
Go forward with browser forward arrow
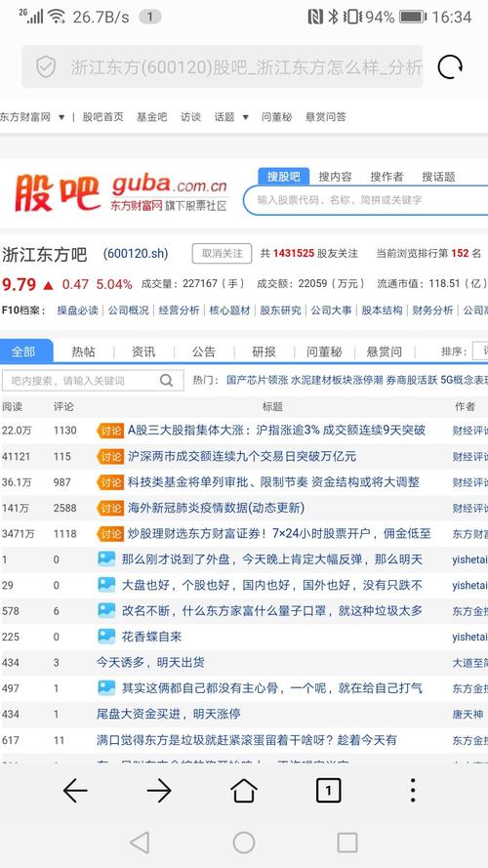(x=159, y=790)
